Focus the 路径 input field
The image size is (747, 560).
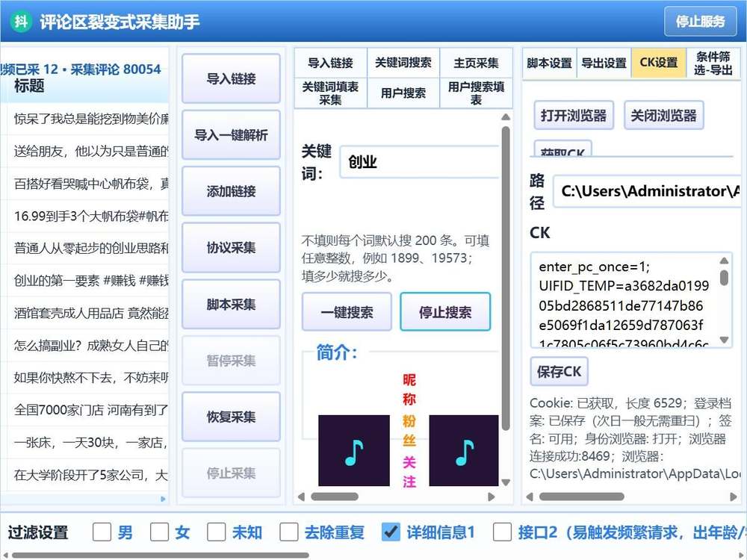646,191
